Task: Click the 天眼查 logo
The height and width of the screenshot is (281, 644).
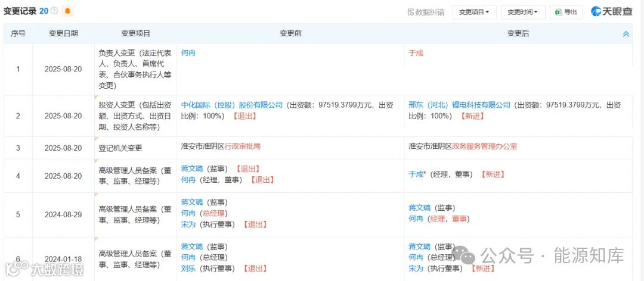Action: click(x=612, y=12)
